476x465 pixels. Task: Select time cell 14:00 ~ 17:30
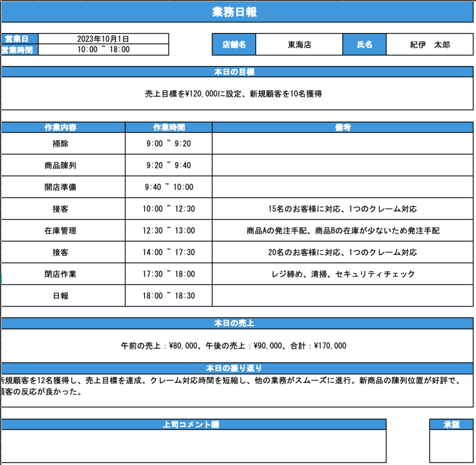pos(168,252)
